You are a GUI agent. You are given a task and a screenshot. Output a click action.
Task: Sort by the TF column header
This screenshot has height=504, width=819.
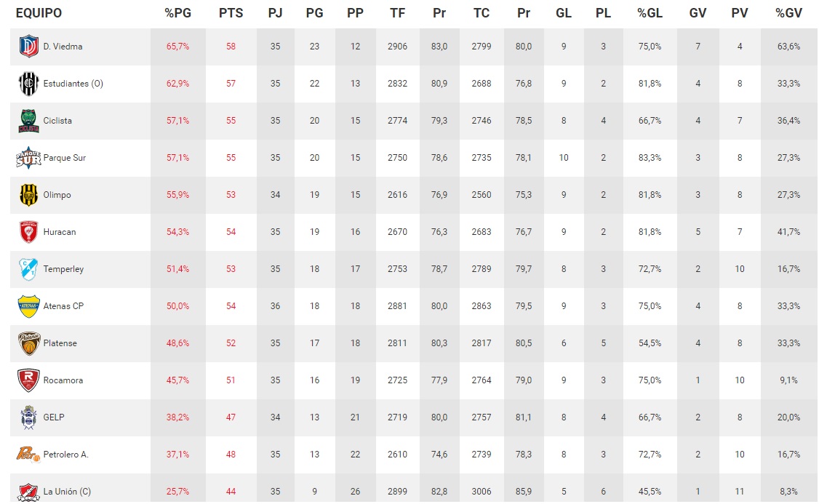click(x=397, y=13)
